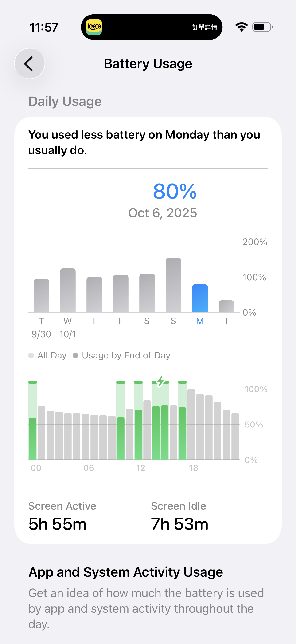The width and height of the screenshot is (296, 644).
Task: Tap the Wi-Fi status icon
Action: (241, 27)
